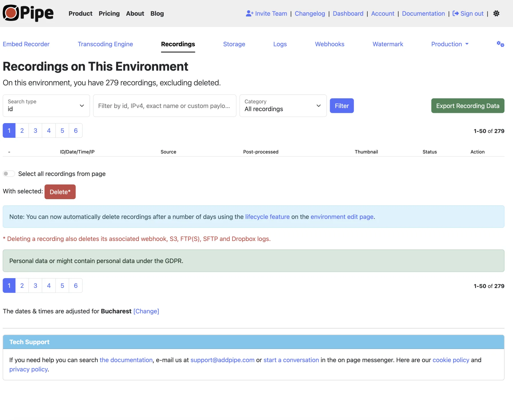Click Export Recording Data button
The image size is (513, 420).
pos(468,106)
